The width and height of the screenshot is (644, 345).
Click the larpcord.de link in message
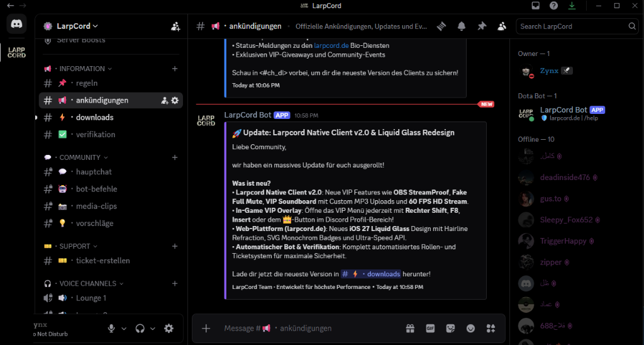331,46
